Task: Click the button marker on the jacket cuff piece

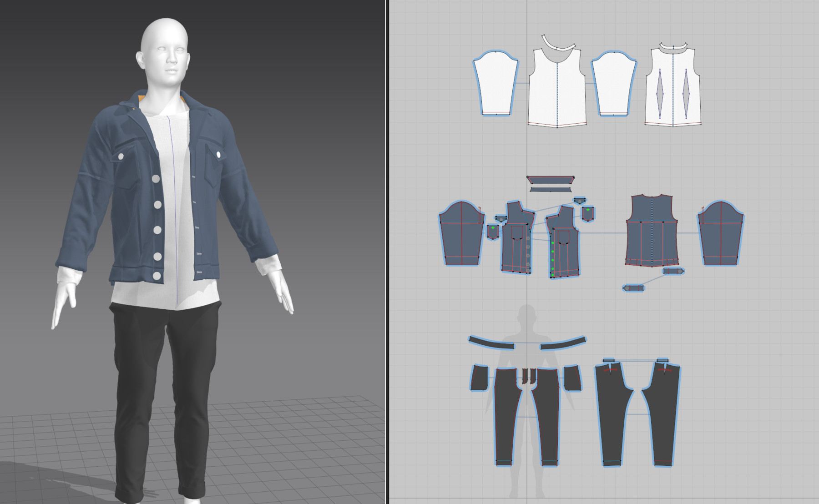Action: point(680,272)
